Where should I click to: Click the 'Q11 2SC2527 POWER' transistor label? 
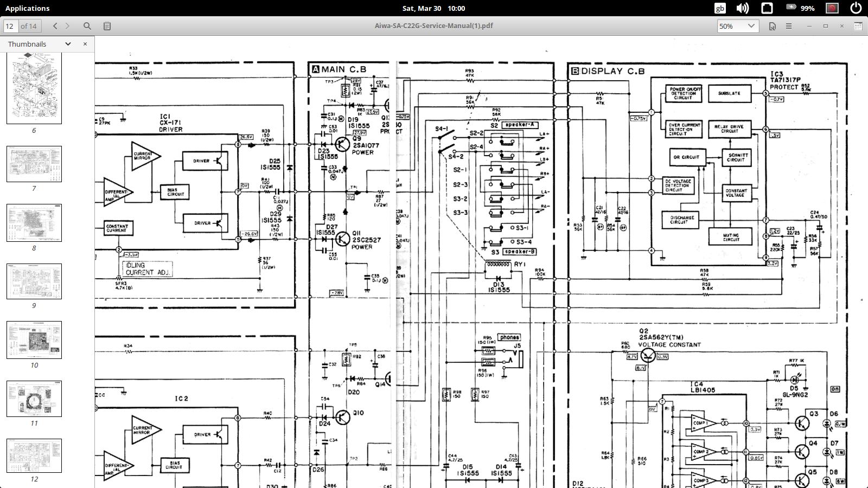tap(366, 240)
